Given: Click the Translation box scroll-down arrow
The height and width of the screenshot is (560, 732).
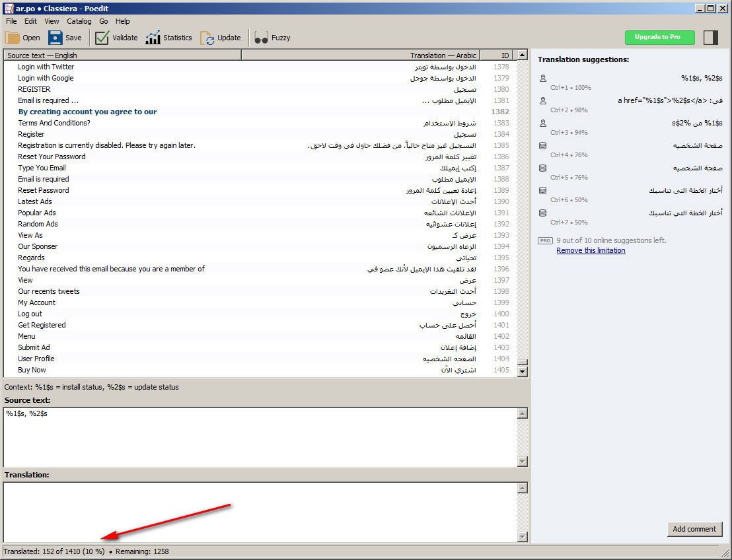Looking at the screenshot, I should (523, 537).
